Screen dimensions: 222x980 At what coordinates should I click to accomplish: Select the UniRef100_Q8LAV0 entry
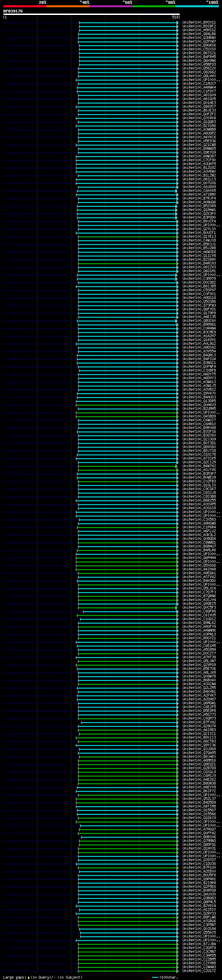pos(199,76)
